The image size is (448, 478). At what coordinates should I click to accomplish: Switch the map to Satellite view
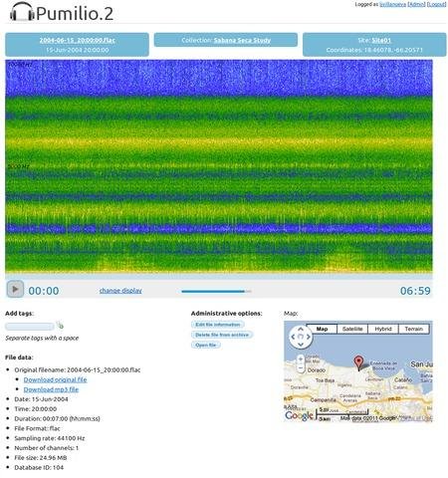click(352, 329)
